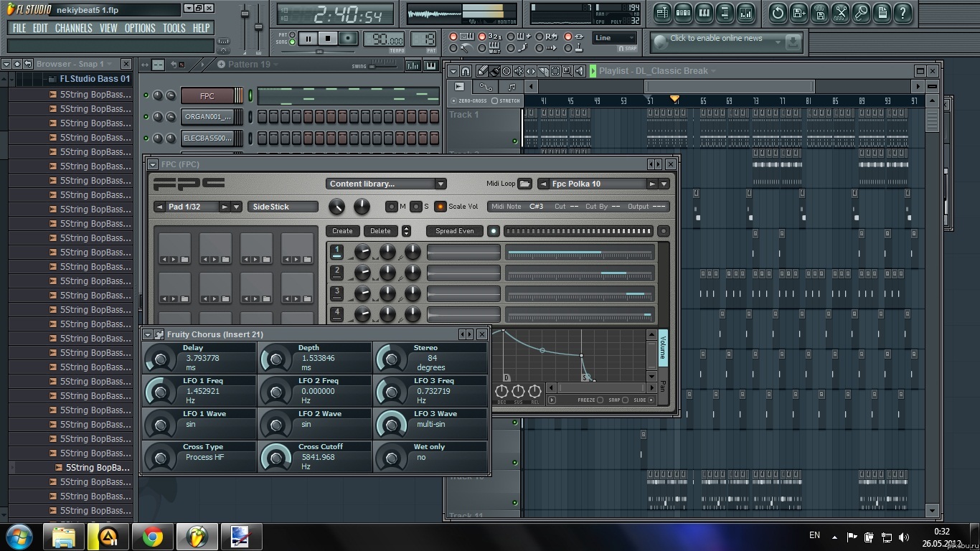Click the wrench and screwdriver tools icon
Viewport: 980px width, 551px height.
point(840,13)
